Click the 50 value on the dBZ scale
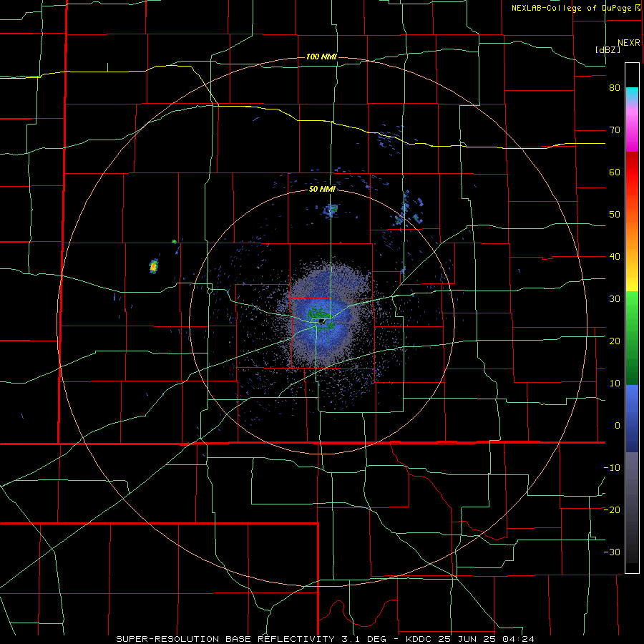This screenshot has height=644, width=644. 615,215
